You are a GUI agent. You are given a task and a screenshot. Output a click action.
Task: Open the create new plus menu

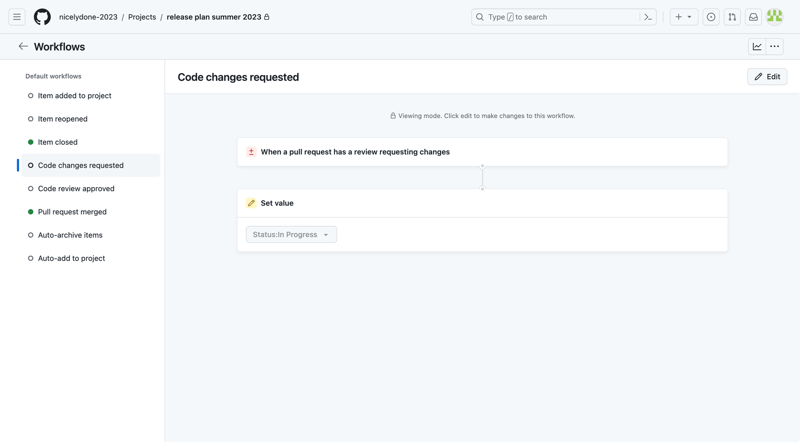click(683, 17)
